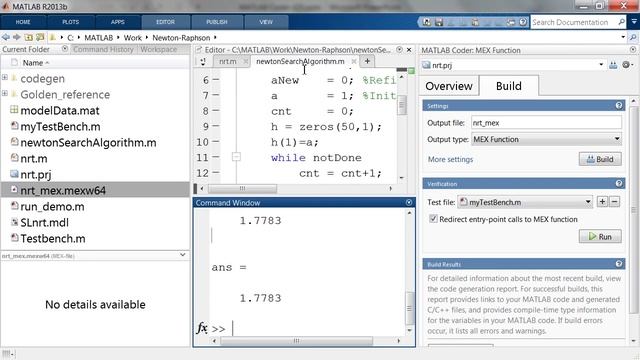Click the Save icon in quick access toolbar
Screen dimensions: 640x360
[x=439, y=22]
